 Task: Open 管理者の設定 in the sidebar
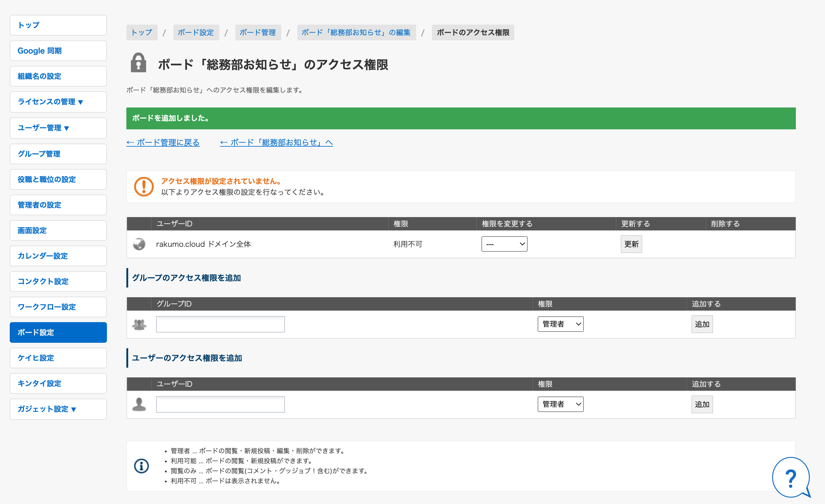[x=58, y=205]
